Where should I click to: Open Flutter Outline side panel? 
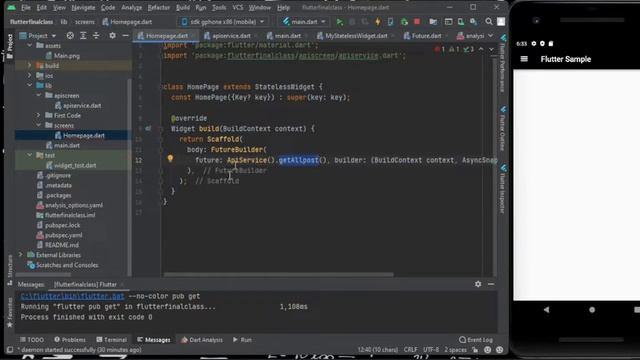pos(503,129)
